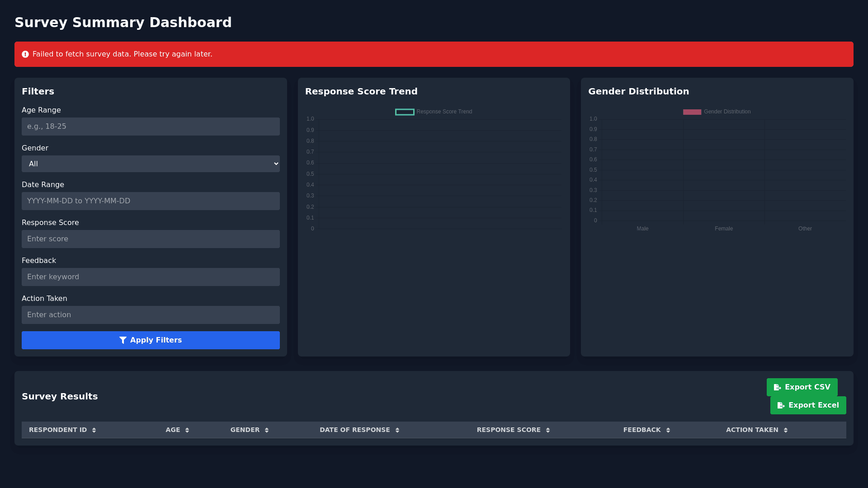
Task: Click the Apply Filters button
Action: click(x=151, y=340)
